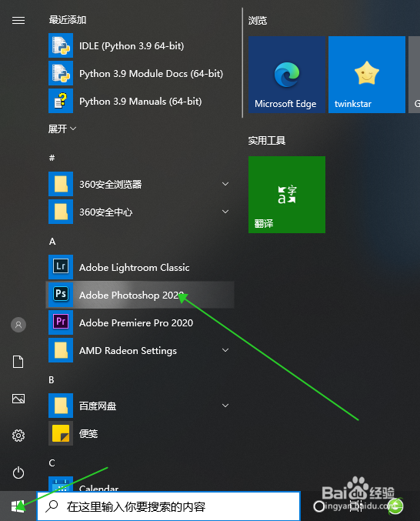This screenshot has height=521, width=420.
Task: Select Adobe Photoshop 2020 text entry
Action: (131, 295)
